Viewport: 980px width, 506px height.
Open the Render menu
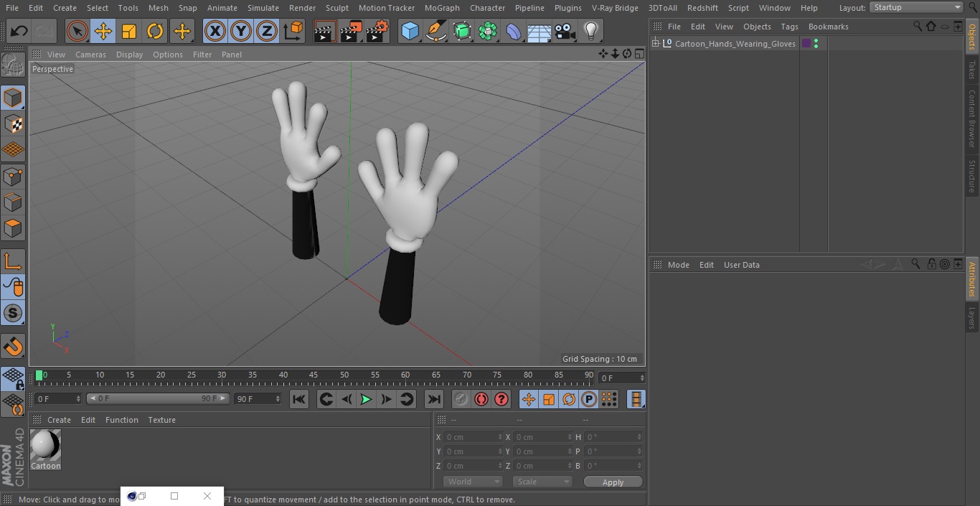(302, 8)
